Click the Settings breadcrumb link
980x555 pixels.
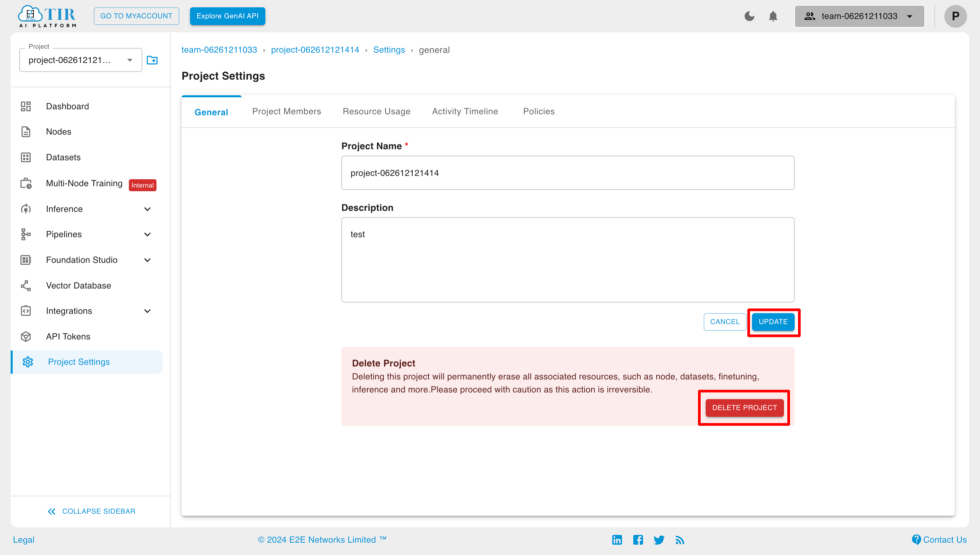coord(389,50)
